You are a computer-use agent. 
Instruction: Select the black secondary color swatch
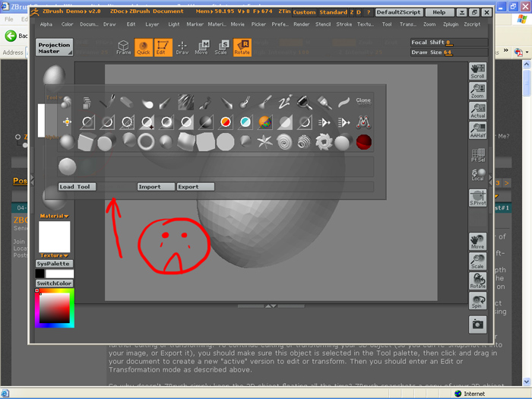[40, 274]
